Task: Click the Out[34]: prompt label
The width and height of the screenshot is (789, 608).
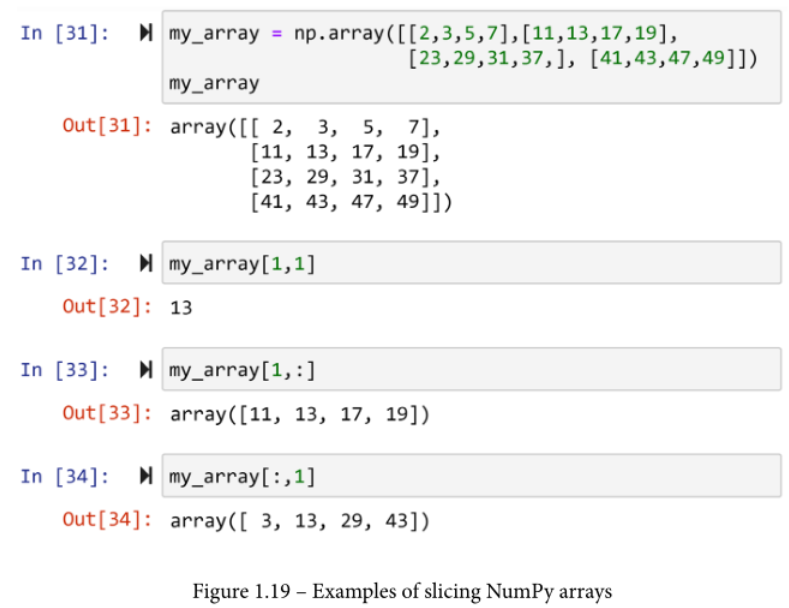Action: click(x=107, y=519)
